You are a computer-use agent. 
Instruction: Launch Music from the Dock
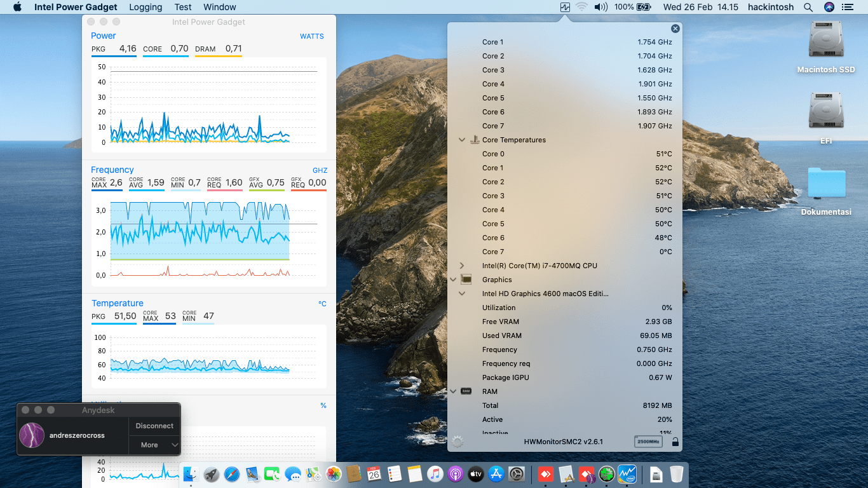pyautogui.click(x=435, y=473)
